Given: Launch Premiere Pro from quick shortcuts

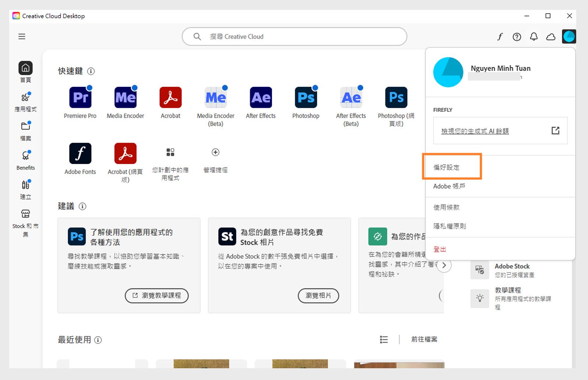Looking at the screenshot, I should pyautogui.click(x=80, y=97).
